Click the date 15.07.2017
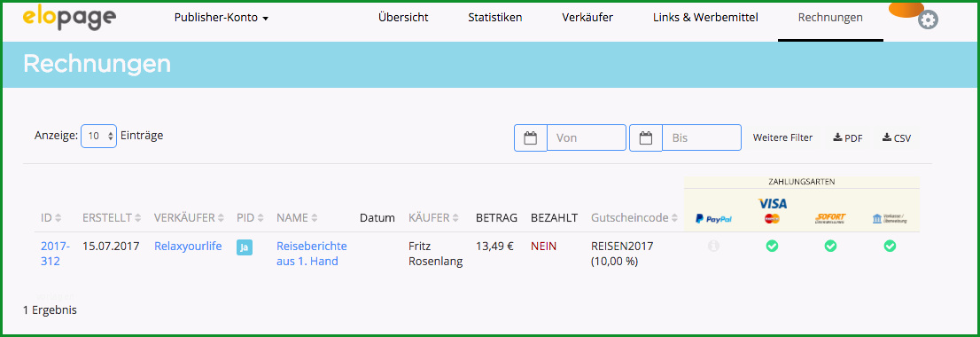Image resolution: width=980 pixels, height=337 pixels. (x=112, y=247)
